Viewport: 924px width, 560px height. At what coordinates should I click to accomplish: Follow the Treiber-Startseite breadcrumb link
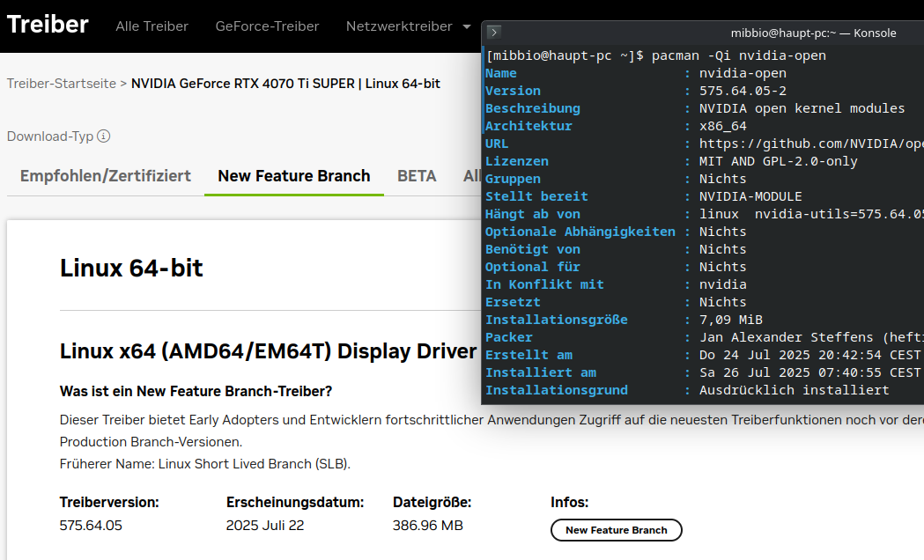pos(62,84)
